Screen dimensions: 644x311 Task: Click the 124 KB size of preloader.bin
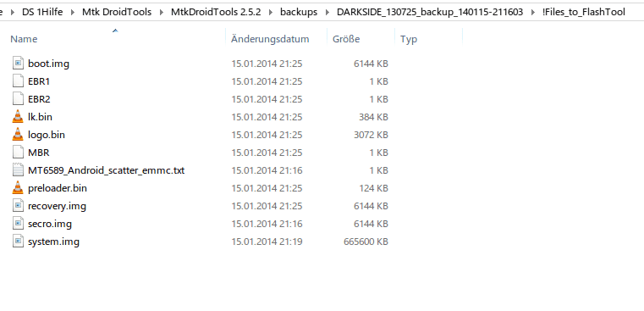(373, 188)
